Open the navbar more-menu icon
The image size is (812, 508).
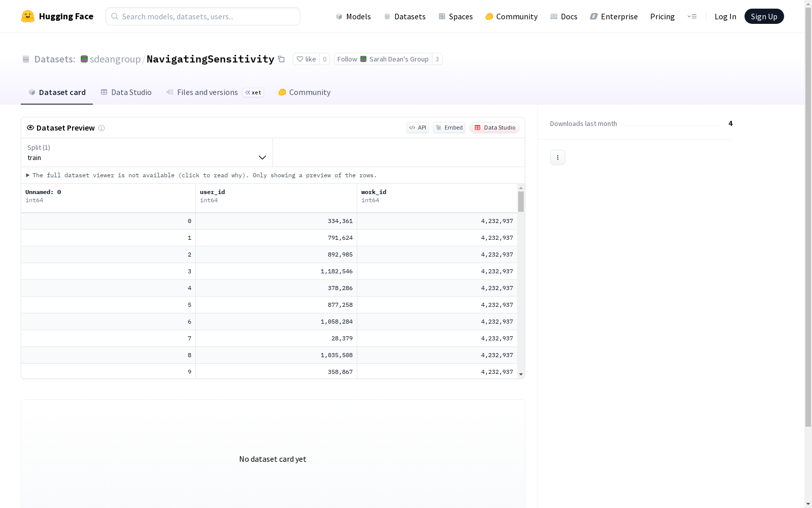(692, 16)
